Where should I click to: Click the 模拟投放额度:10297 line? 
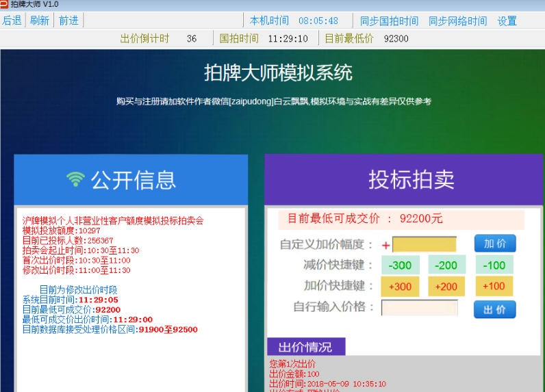point(61,231)
